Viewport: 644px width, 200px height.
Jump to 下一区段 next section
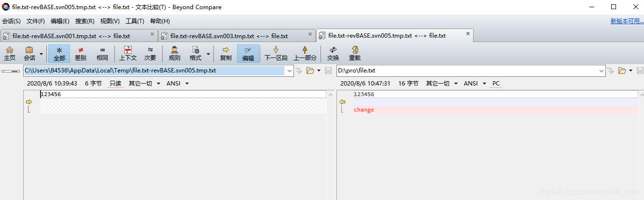tap(276, 54)
